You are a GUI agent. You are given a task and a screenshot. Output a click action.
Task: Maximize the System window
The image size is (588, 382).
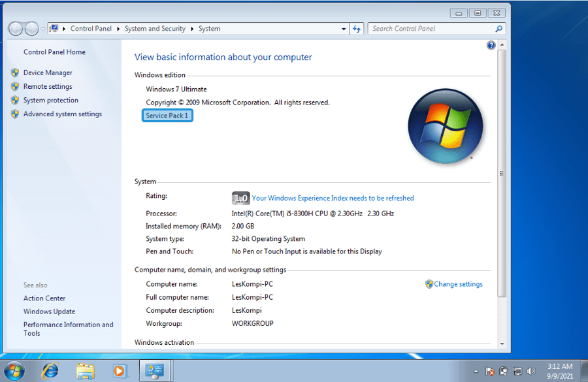tap(478, 13)
